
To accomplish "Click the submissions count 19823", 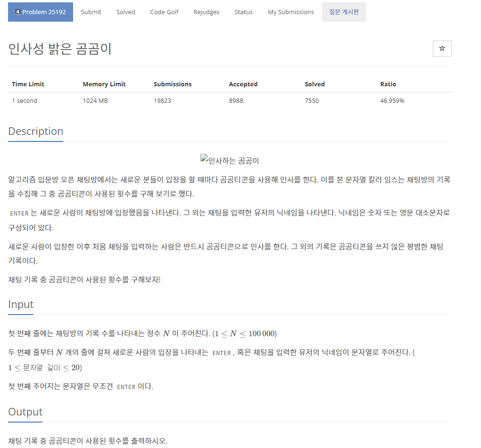I will (162, 100).
